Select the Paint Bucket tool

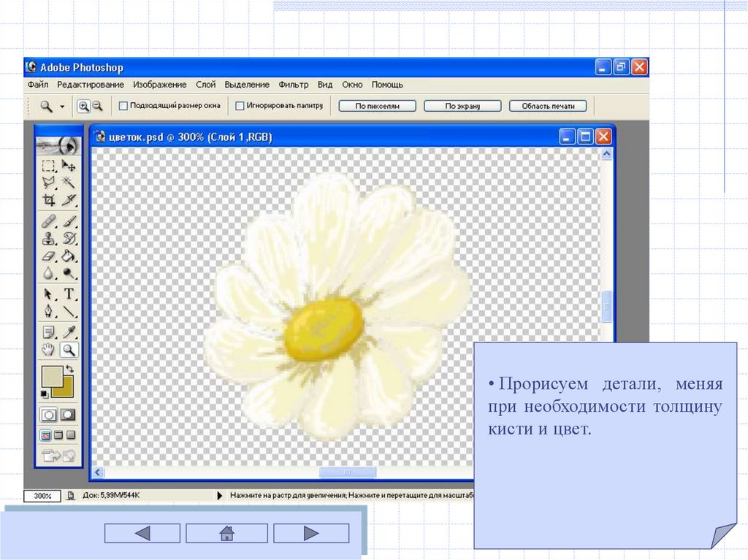click(x=69, y=256)
